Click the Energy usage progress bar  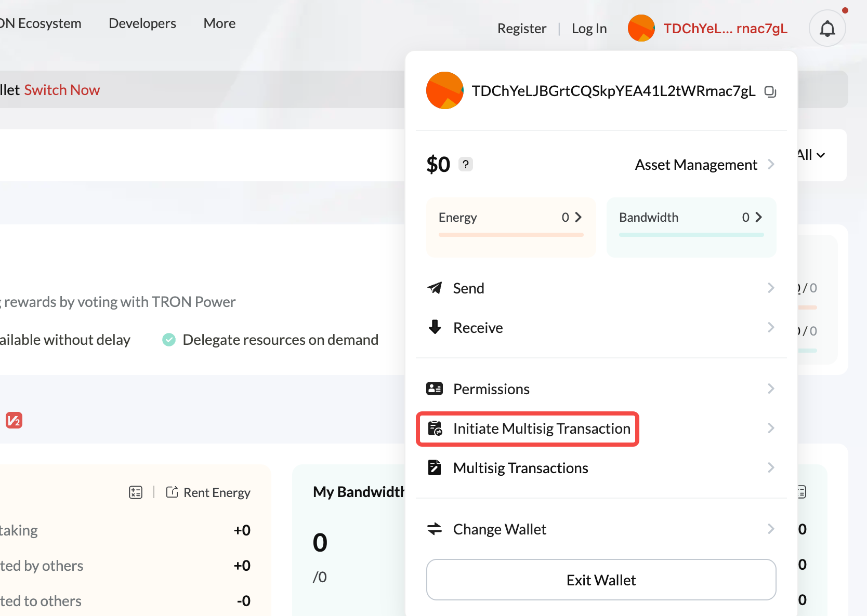pyautogui.click(x=510, y=235)
